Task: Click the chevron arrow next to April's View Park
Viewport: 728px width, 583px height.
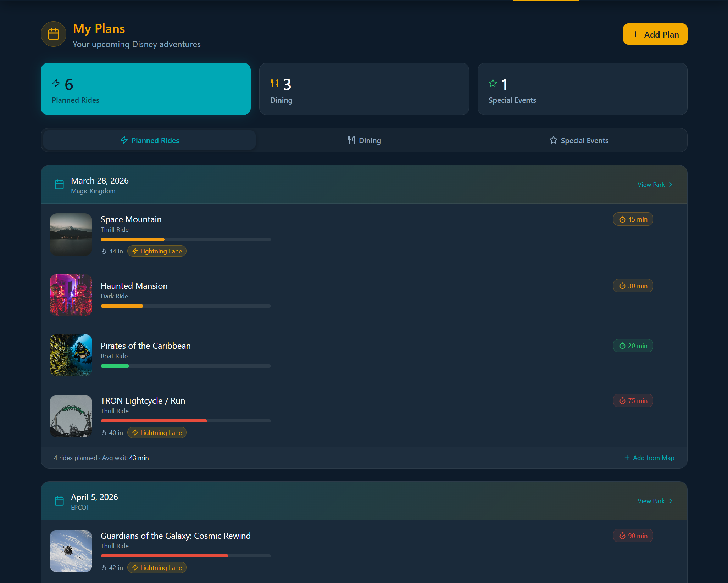Action: [670, 501]
